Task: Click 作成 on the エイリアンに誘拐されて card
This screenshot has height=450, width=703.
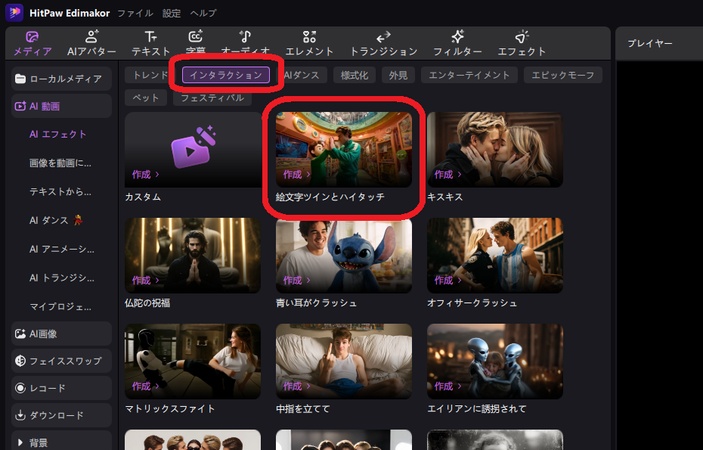Action: tap(447, 386)
